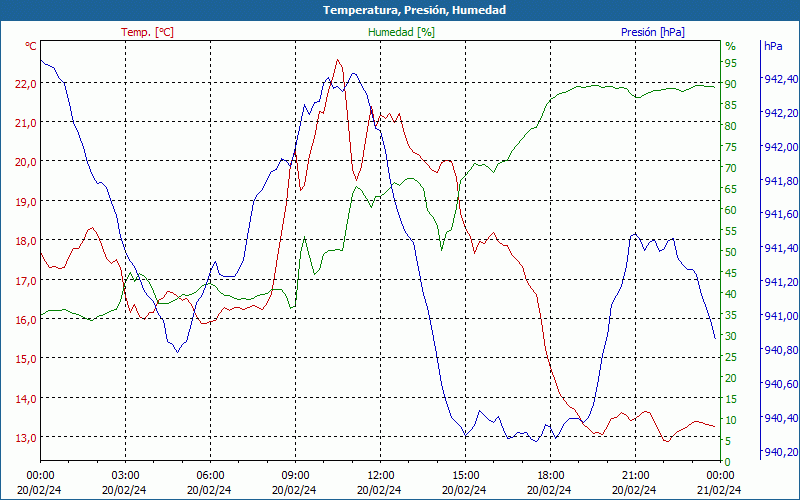Click pressure axis label "942,00"
Image resolution: width=800 pixels, height=500 pixels.
[780, 147]
